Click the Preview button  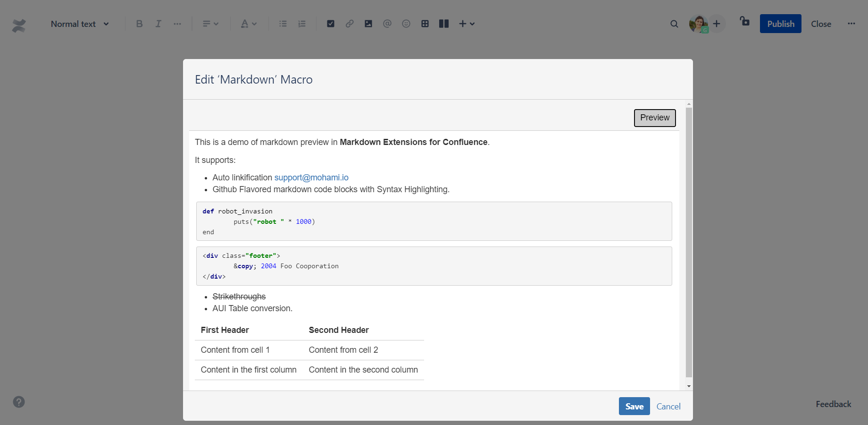click(655, 118)
